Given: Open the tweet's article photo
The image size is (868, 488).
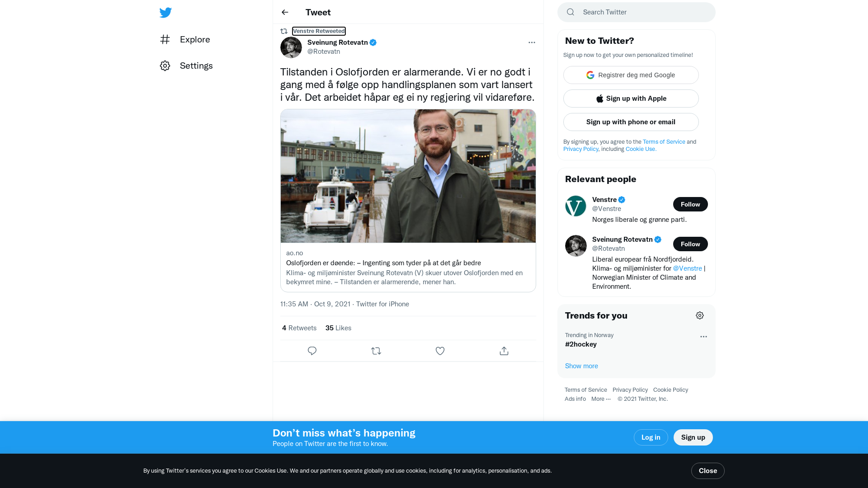Looking at the screenshot, I should point(408,176).
